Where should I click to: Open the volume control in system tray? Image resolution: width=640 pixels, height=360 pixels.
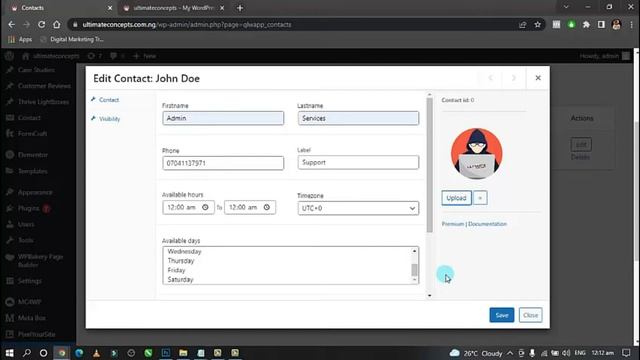566,353
